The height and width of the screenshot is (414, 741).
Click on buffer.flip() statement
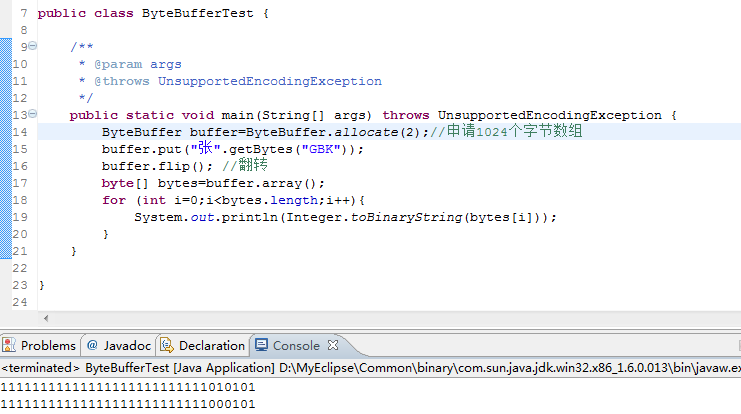pyautogui.click(x=157, y=166)
